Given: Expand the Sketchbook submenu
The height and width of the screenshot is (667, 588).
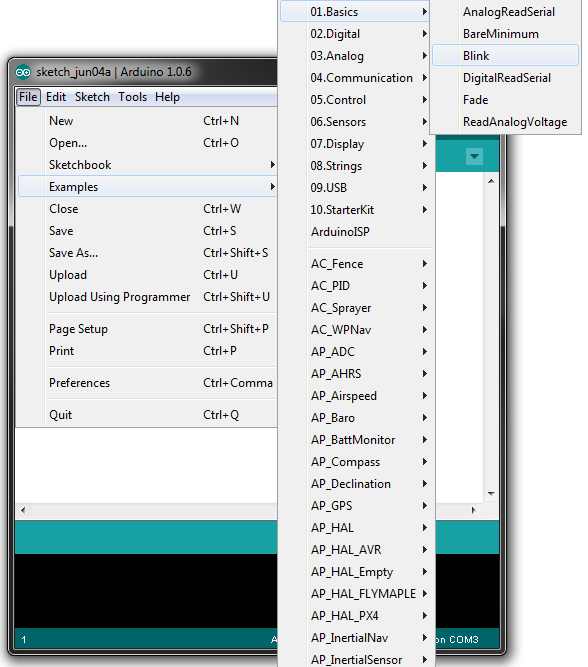Looking at the screenshot, I should (147, 165).
